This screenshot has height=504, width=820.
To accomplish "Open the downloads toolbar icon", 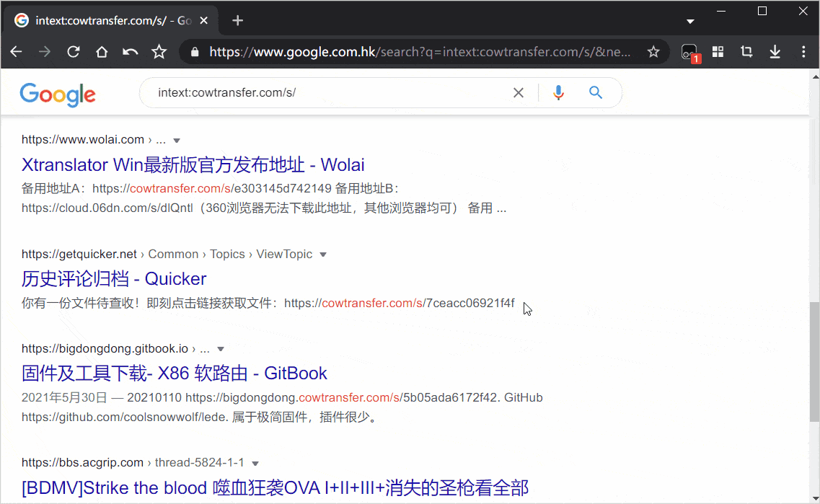I will pyautogui.click(x=775, y=52).
